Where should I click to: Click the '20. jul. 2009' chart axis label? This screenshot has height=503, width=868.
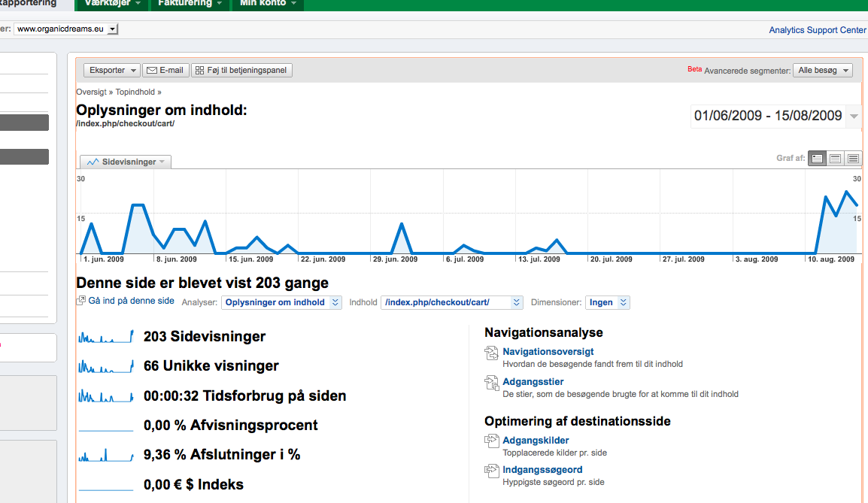click(x=612, y=259)
